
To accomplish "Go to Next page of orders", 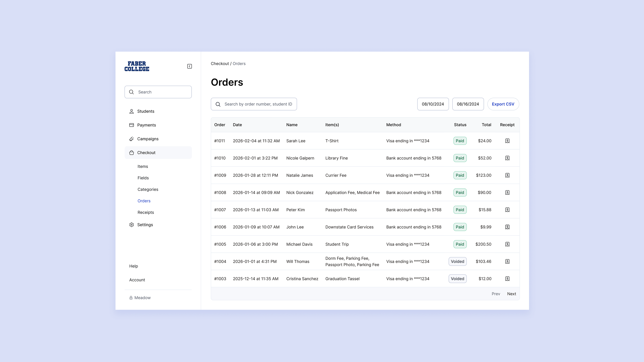I will [x=511, y=294].
